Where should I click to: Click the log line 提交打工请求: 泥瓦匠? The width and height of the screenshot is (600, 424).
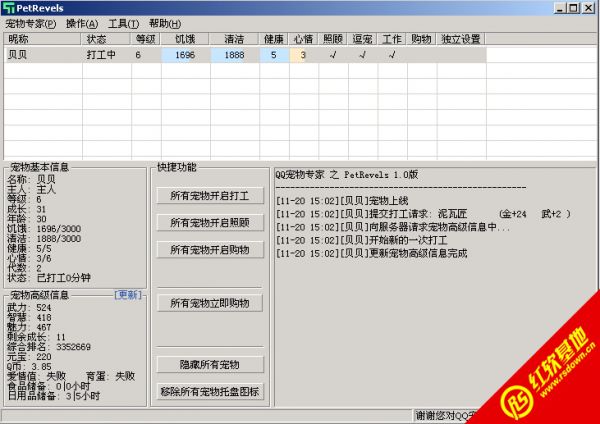click(x=423, y=214)
